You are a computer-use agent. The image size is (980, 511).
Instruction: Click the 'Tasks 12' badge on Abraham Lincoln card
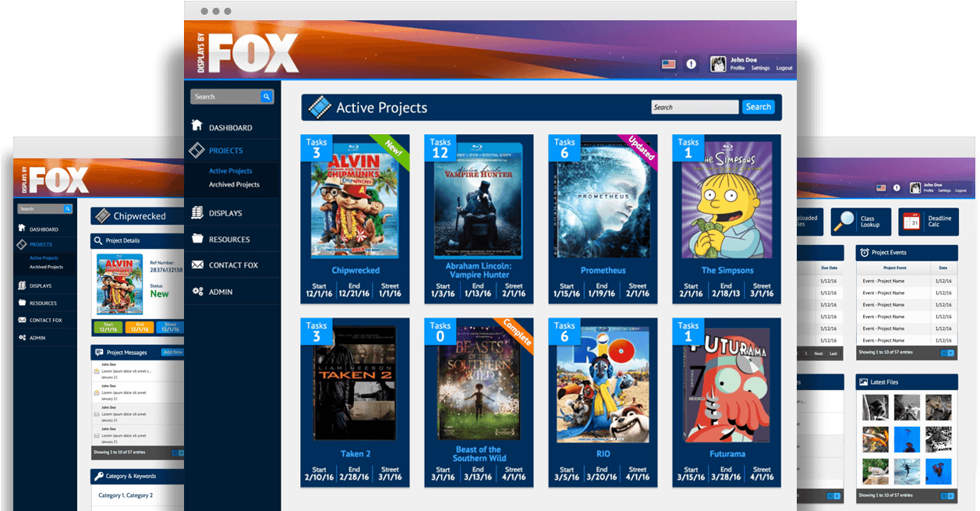pos(440,147)
